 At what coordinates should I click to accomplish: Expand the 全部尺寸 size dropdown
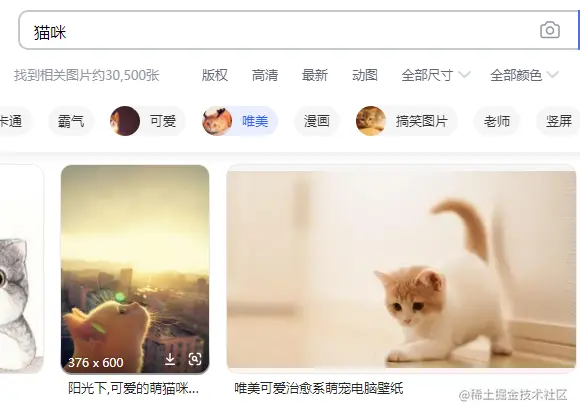[x=436, y=75]
